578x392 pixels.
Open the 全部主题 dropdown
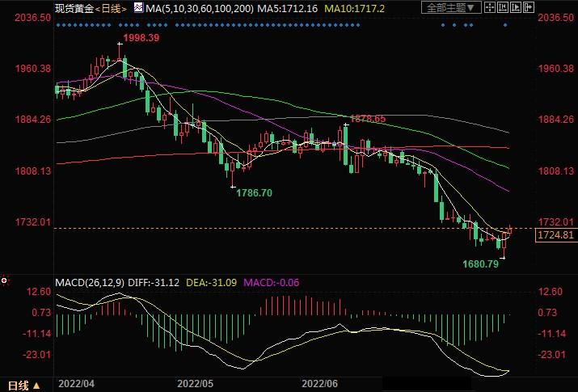coord(452,7)
